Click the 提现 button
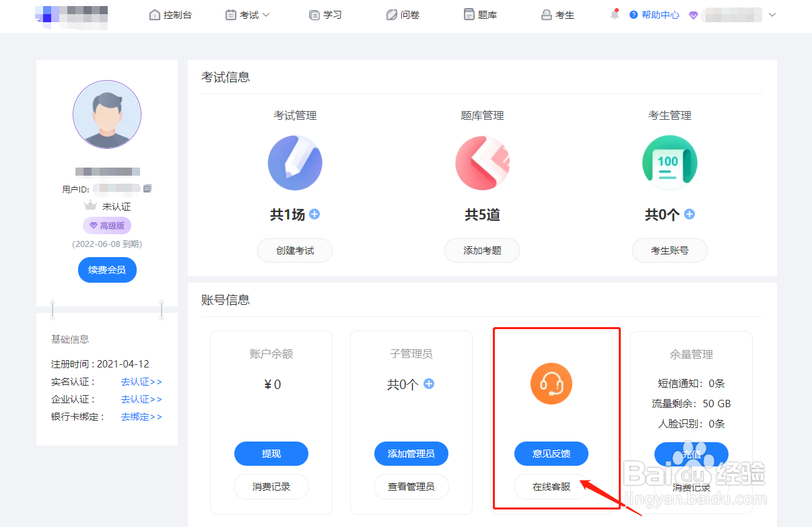The width and height of the screenshot is (812, 527). click(271, 454)
